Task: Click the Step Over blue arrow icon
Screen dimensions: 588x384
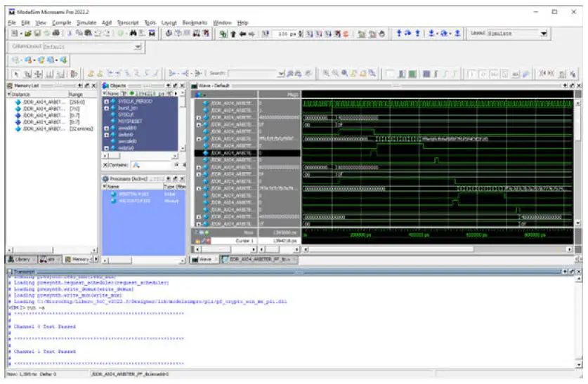Action: [408, 33]
